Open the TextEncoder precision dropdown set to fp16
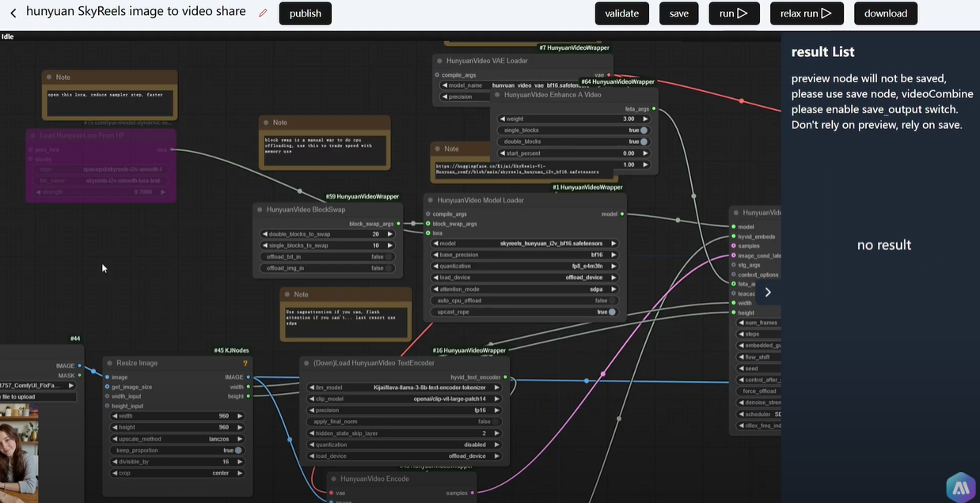This screenshot has width=980, height=503. click(x=405, y=410)
